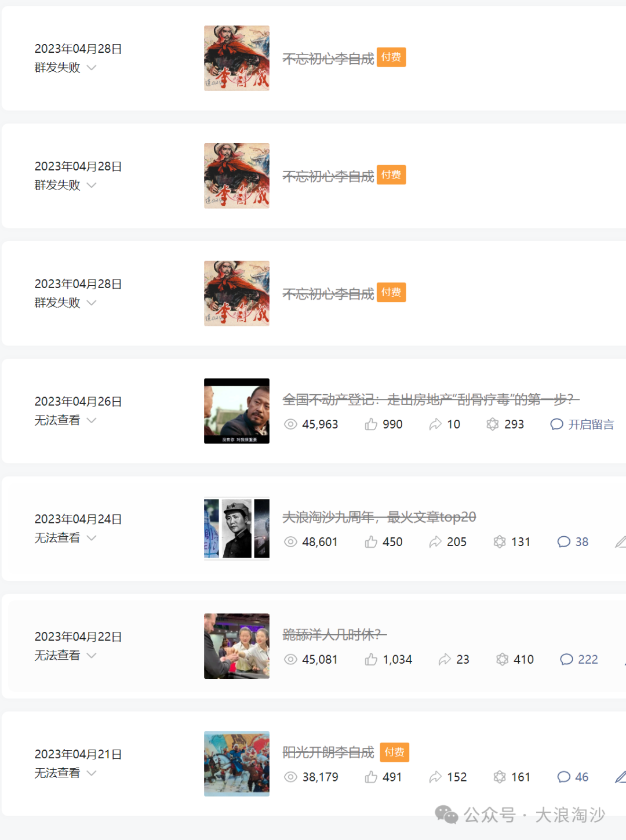626x840 pixels.
Task: Expand the first 群发失败 status chevron
Action: [92, 67]
